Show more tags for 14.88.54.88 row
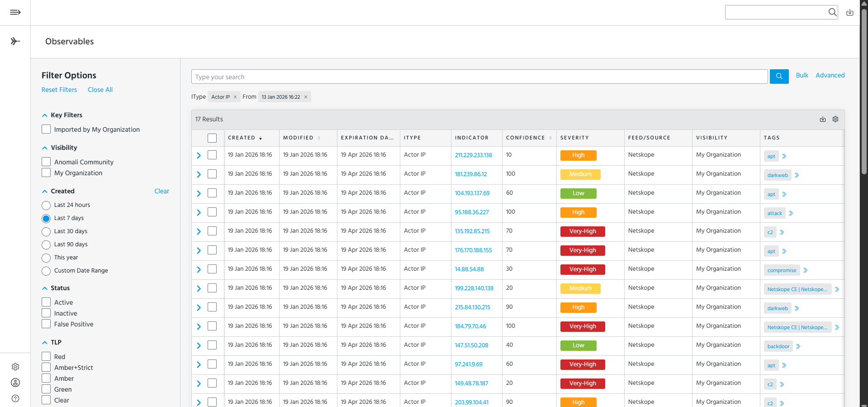Viewport: 868px width, 407px height. click(x=806, y=270)
